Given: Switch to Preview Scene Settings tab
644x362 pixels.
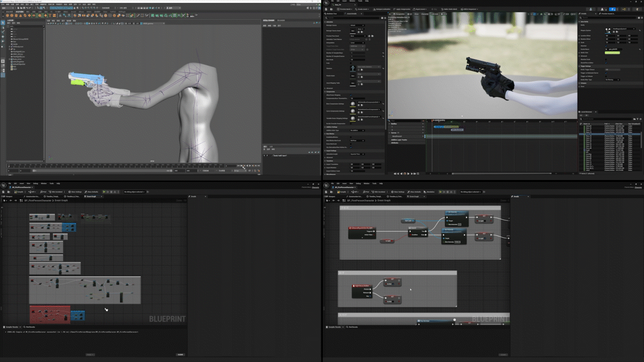Looking at the screenshot, I should [x=608, y=14].
